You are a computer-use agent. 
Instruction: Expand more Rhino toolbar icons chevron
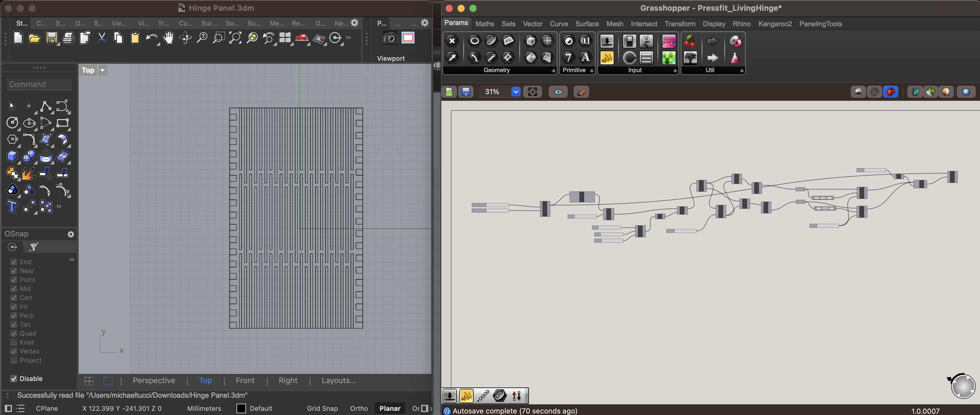point(348,38)
